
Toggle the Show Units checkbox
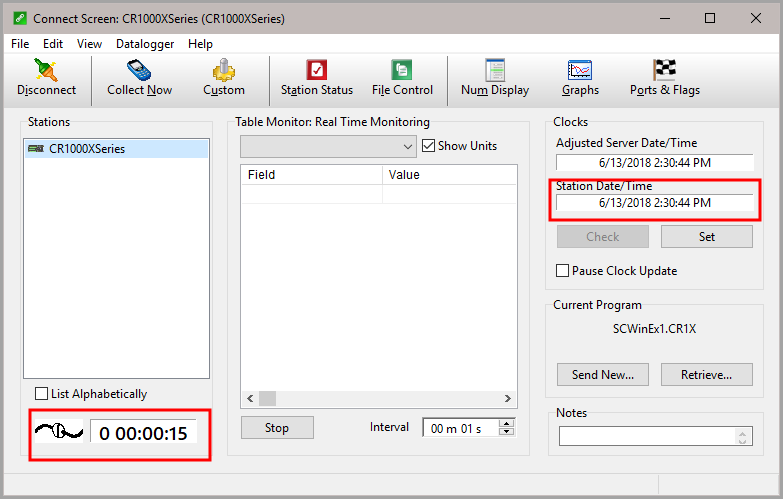(x=428, y=146)
